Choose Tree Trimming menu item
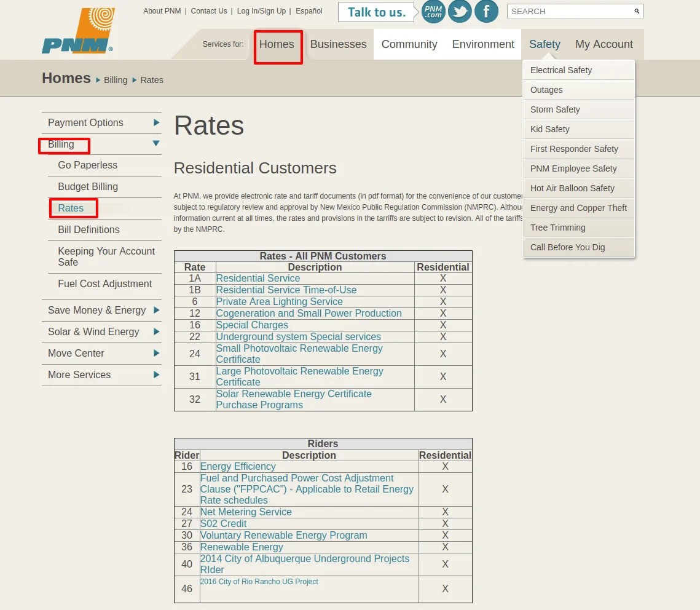The width and height of the screenshot is (700, 610). pos(578,228)
